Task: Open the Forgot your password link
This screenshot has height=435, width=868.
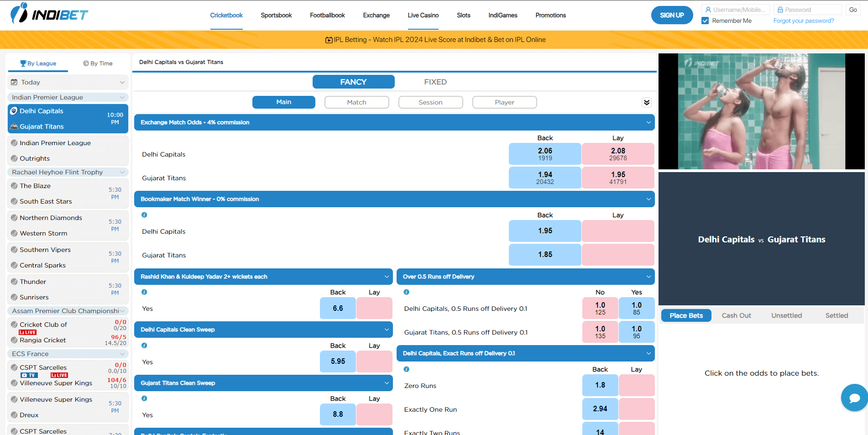Action: [x=804, y=21]
